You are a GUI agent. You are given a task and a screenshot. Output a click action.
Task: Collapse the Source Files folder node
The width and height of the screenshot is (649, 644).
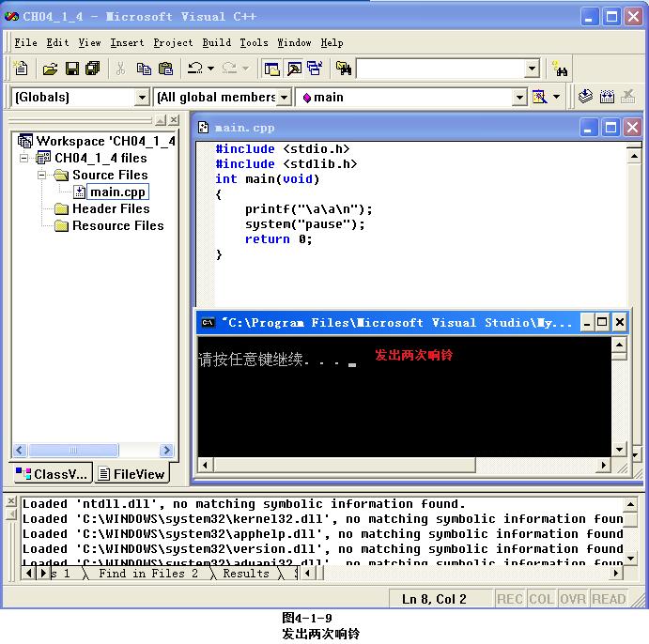[x=41, y=175]
